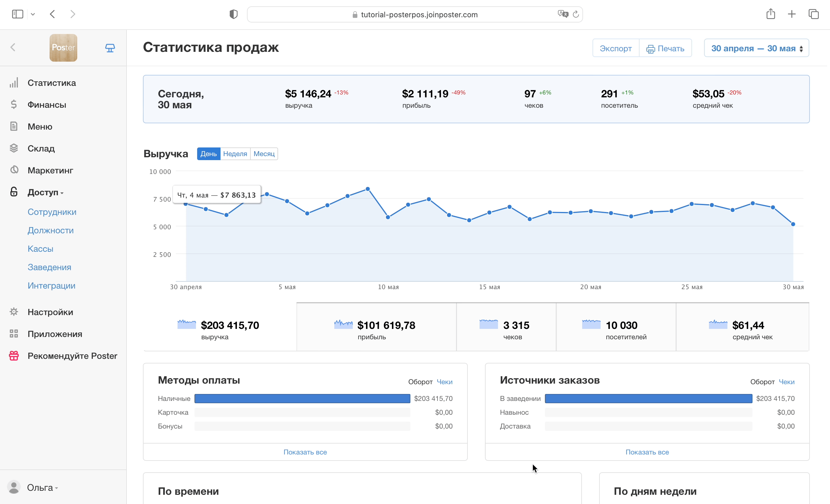Click the Склад layers icon
This screenshot has width=830, height=504.
coord(14,148)
